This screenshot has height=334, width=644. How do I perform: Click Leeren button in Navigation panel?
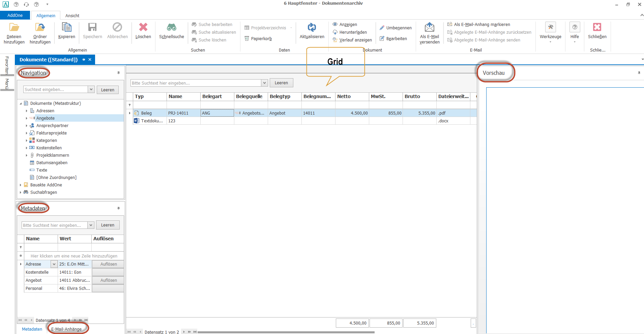[108, 90]
